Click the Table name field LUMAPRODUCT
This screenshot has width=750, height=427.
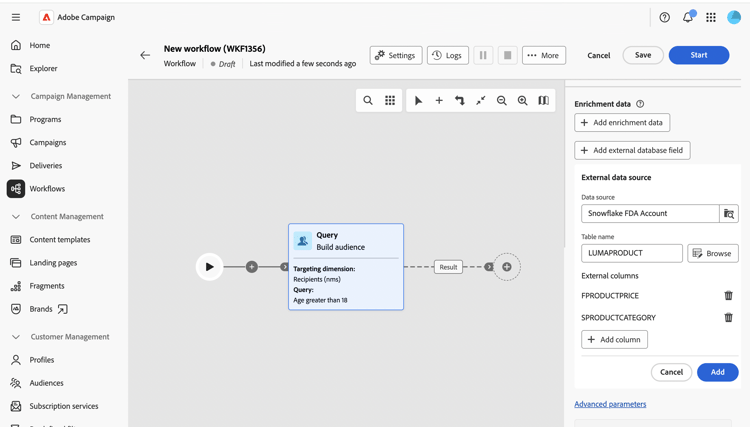(632, 253)
